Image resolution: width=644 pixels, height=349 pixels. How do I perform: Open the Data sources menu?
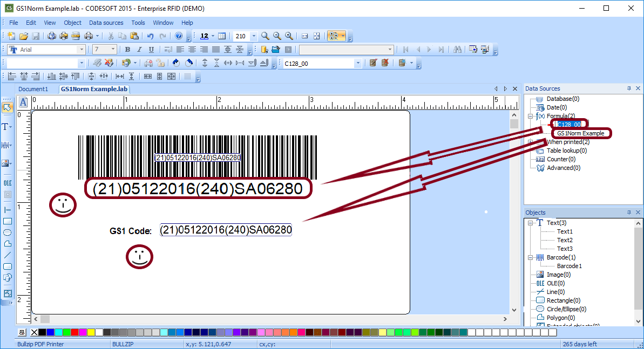[106, 23]
